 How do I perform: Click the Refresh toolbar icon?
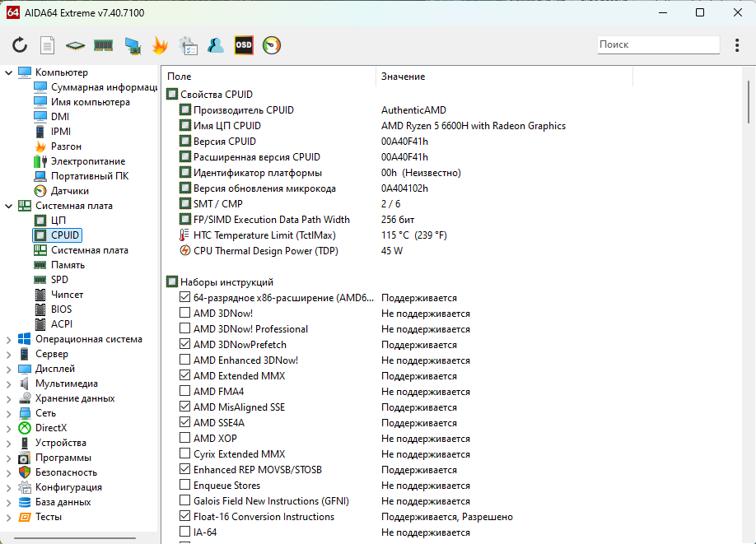point(20,45)
